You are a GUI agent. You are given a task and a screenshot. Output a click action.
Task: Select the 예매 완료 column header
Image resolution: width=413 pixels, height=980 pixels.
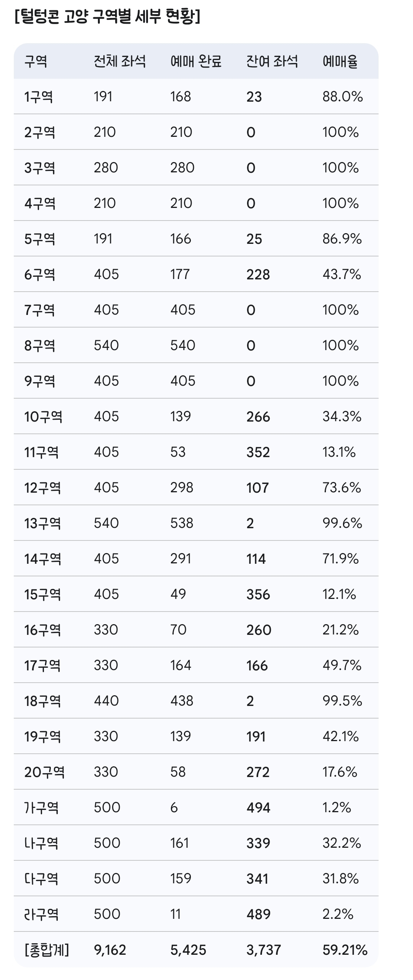coord(196,61)
